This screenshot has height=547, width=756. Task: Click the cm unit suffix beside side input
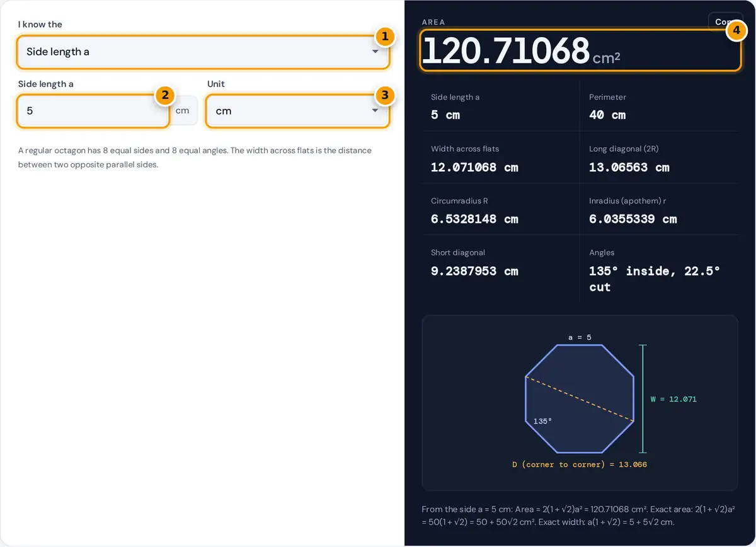click(182, 111)
